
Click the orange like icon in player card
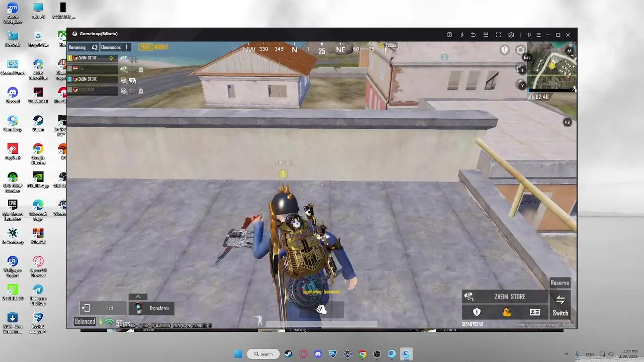pyautogui.click(x=506, y=312)
